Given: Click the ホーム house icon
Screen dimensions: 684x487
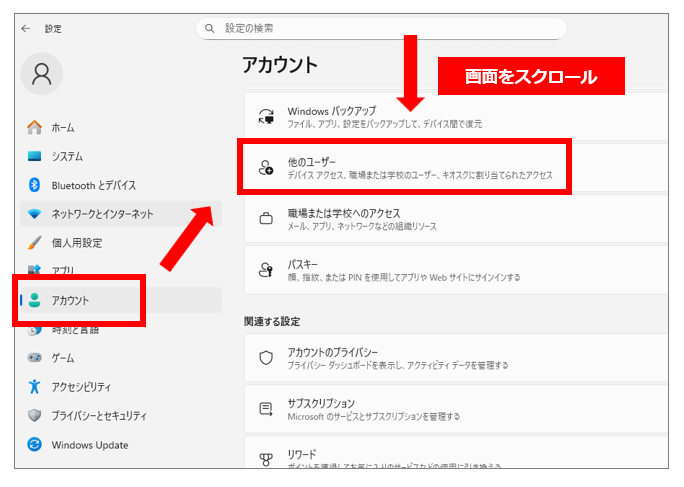Looking at the screenshot, I should [34, 127].
